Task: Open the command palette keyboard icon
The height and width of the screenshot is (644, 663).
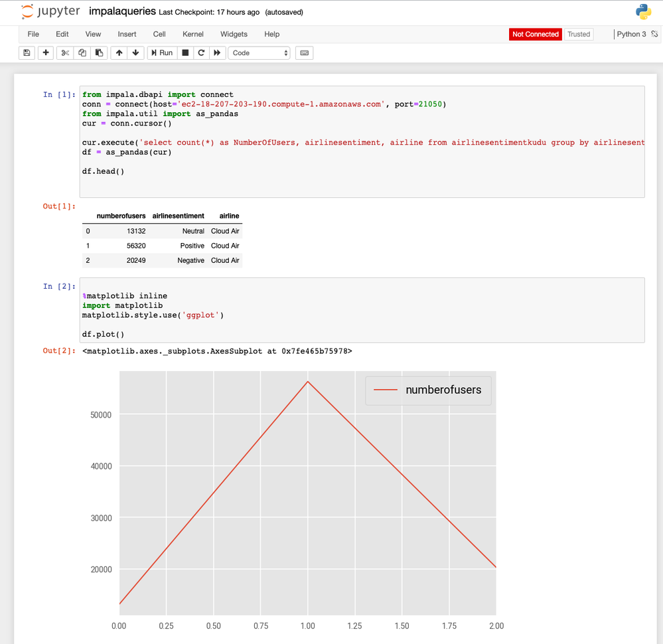Action: [305, 53]
